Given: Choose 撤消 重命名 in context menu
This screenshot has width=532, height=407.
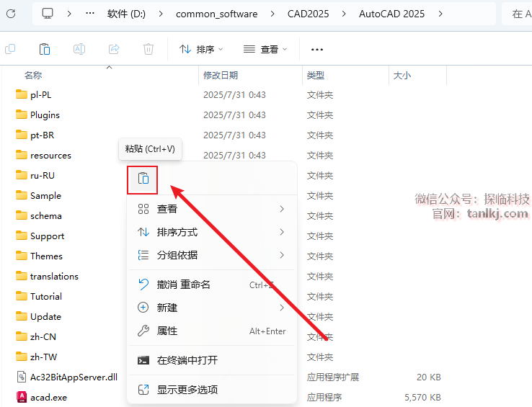Looking at the screenshot, I should pos(212,285).
